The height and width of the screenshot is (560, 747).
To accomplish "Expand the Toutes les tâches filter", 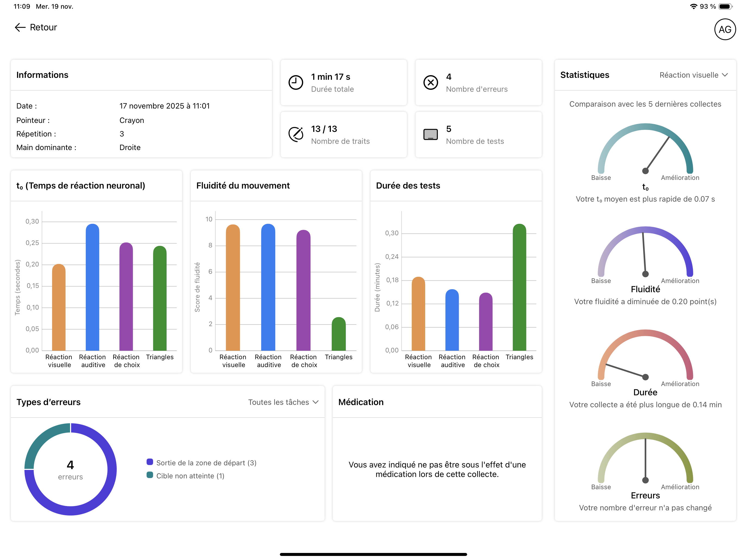I will coord(283,402).
